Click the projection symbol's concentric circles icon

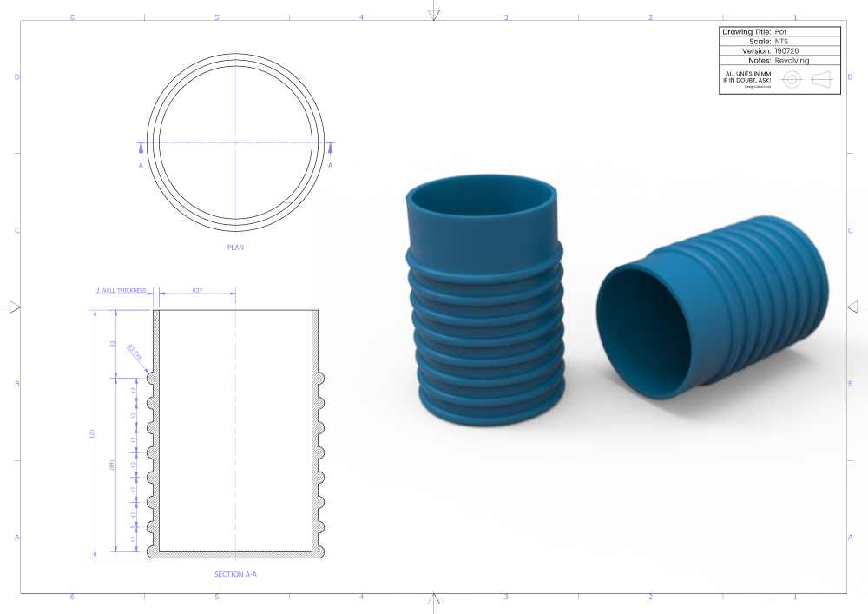792,80
